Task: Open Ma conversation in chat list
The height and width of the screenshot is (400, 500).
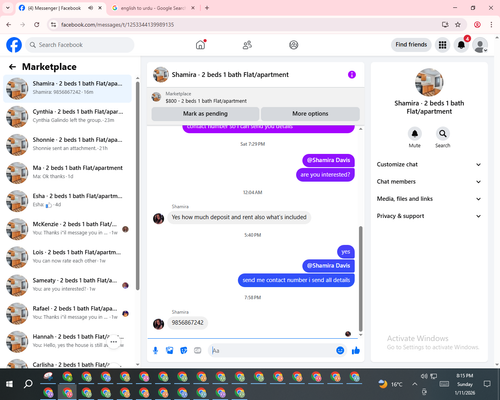Action: pos(67,173)
